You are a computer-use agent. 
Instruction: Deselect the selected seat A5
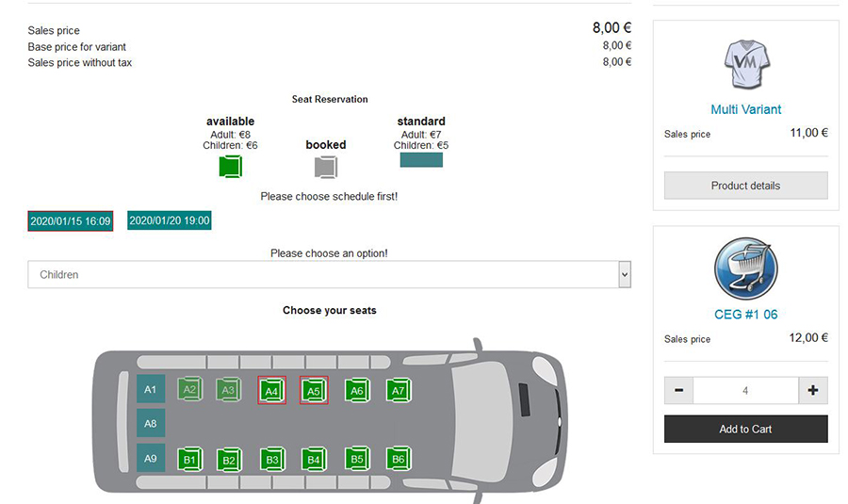tap(314, 390)
